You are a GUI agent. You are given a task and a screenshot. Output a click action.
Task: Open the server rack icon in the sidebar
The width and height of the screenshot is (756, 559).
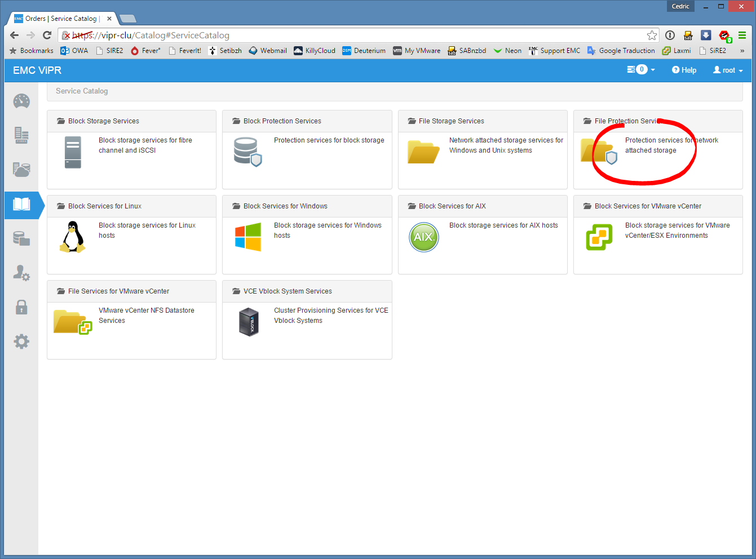point(21,135)
